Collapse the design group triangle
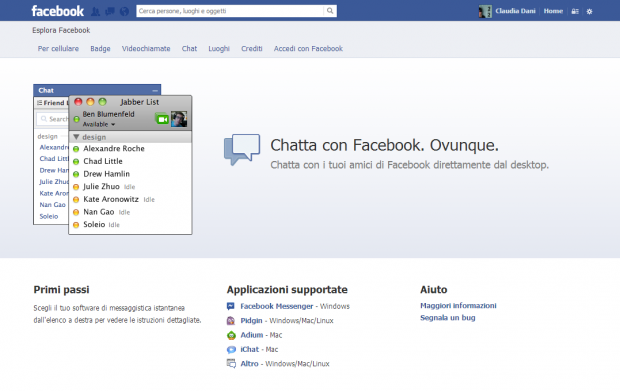This screenshot has height=391, width=620. pos(76,137)
